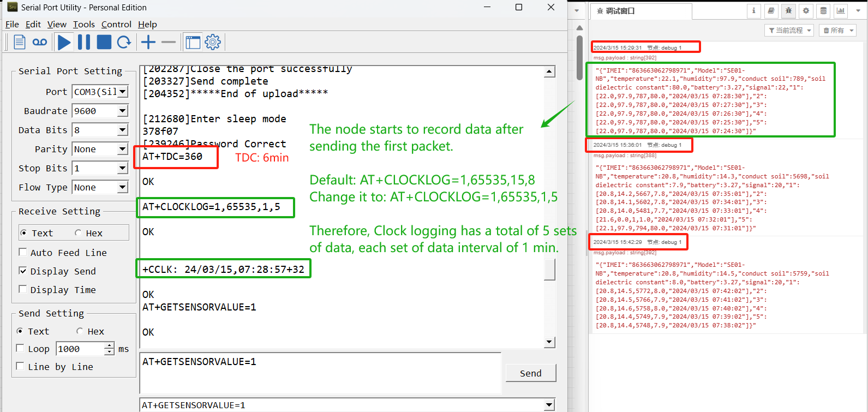Add a port with the plus icon

(148, 42)
